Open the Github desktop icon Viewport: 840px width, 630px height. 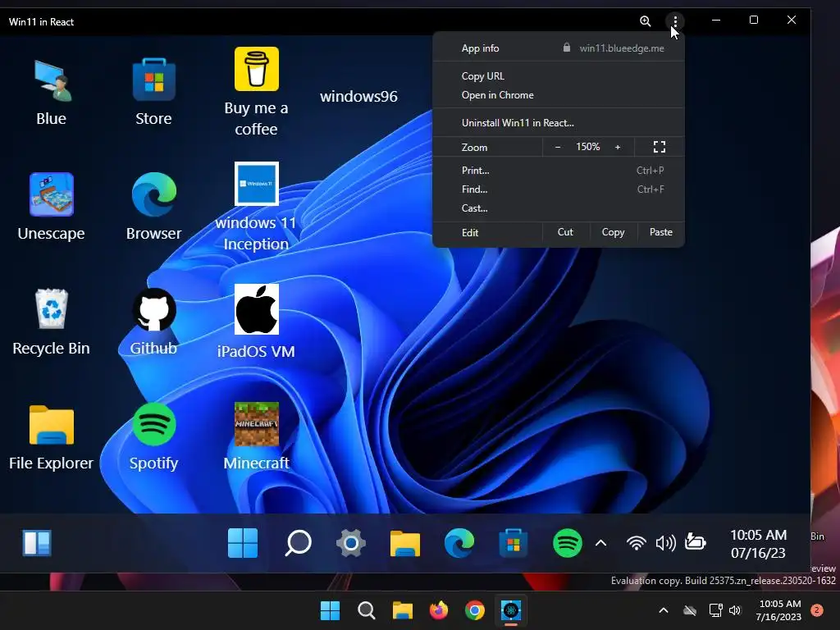click(153, 322)
